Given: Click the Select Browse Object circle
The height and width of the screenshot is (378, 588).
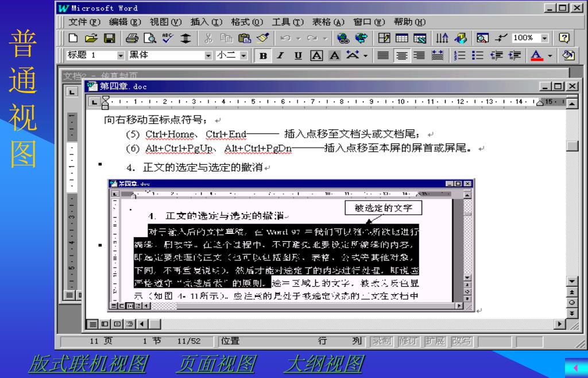Looking at the screenshot, I should [571, 302].
